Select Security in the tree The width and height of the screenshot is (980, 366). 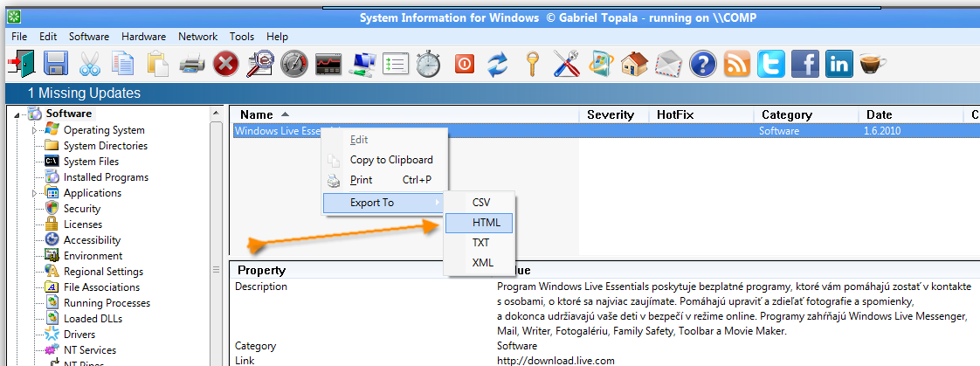[x=82, y=209]
